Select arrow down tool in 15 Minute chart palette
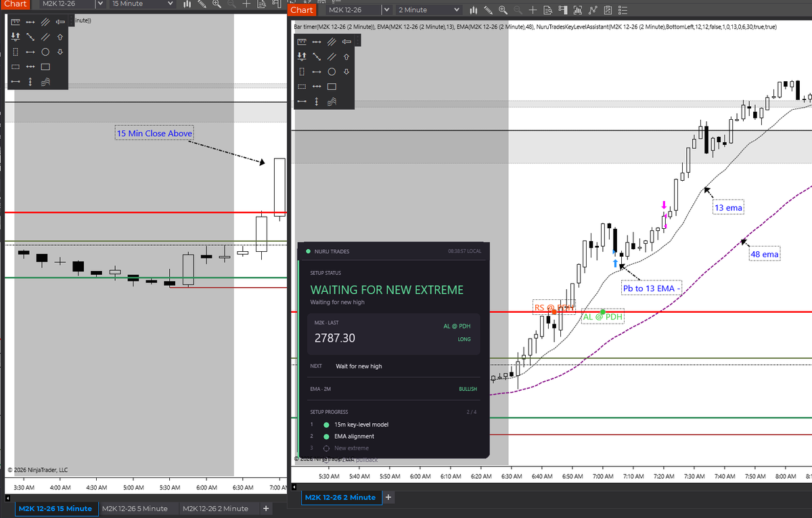Screen dimensions: 812x518 [x=60, y=51]
